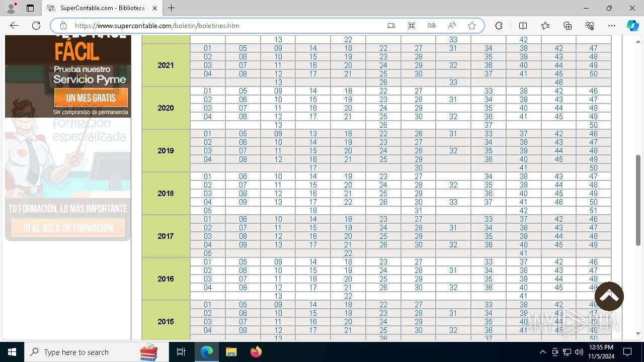Open bulletin 26 of year 2021
This screenshot has height=362, width=644.
[x=383, y=82]
